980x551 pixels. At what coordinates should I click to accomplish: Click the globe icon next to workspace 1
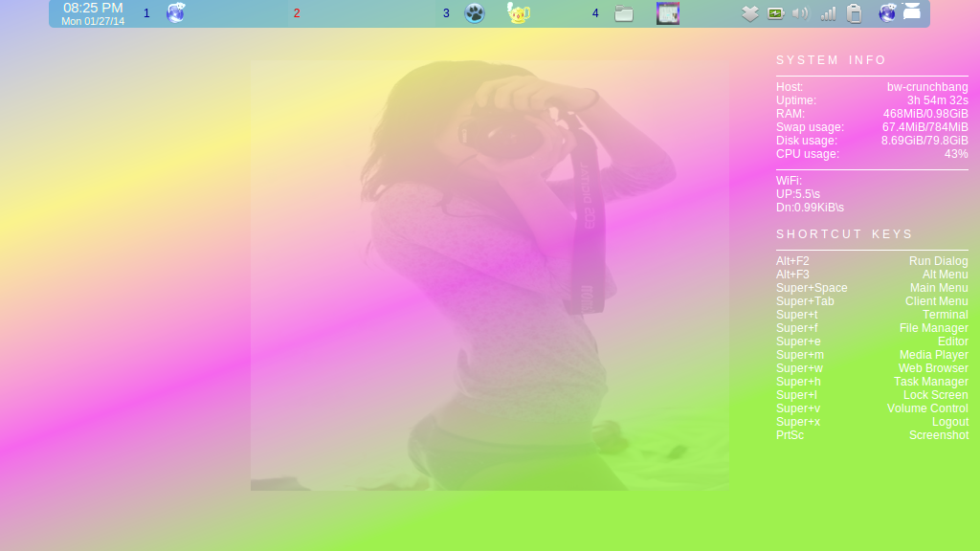point(176,13)
